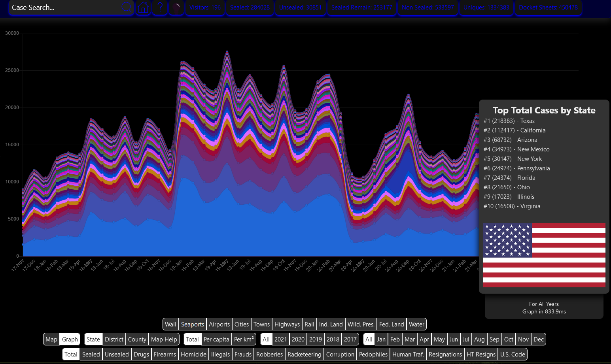Go to the home icon
This screenshot has height=364, width=611.
click(x=143, y=8)
